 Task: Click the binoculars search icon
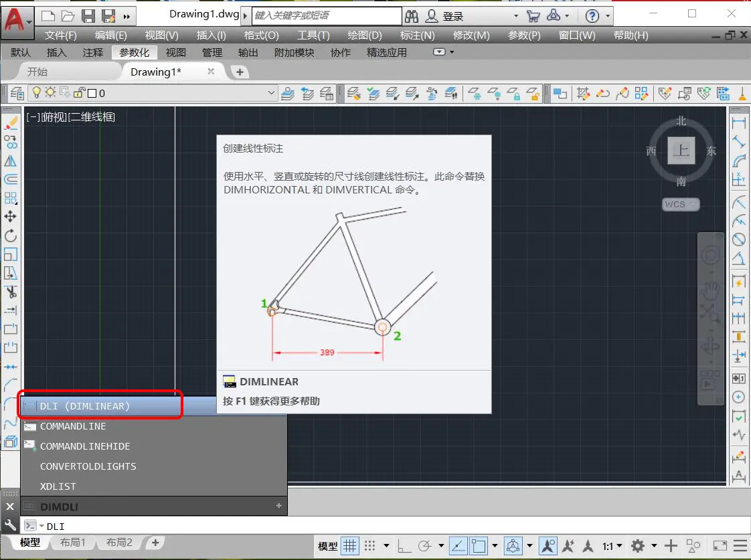(412, 16)
